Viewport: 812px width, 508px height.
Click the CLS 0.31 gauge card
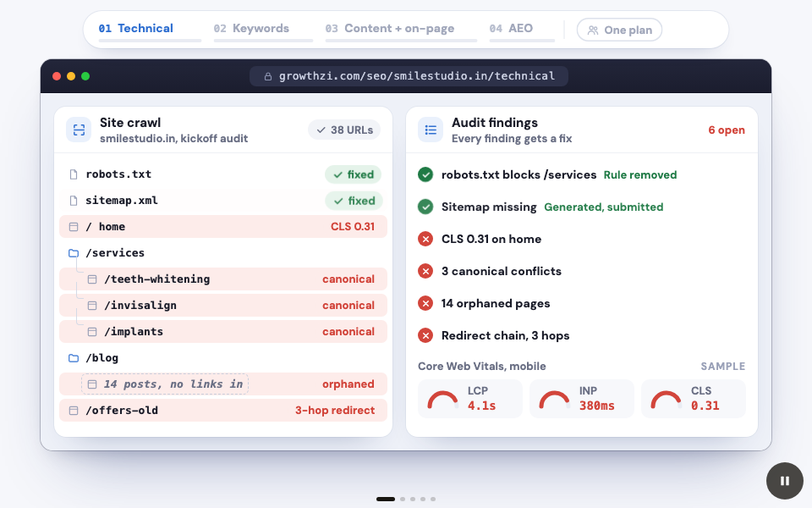pos(694,399)
